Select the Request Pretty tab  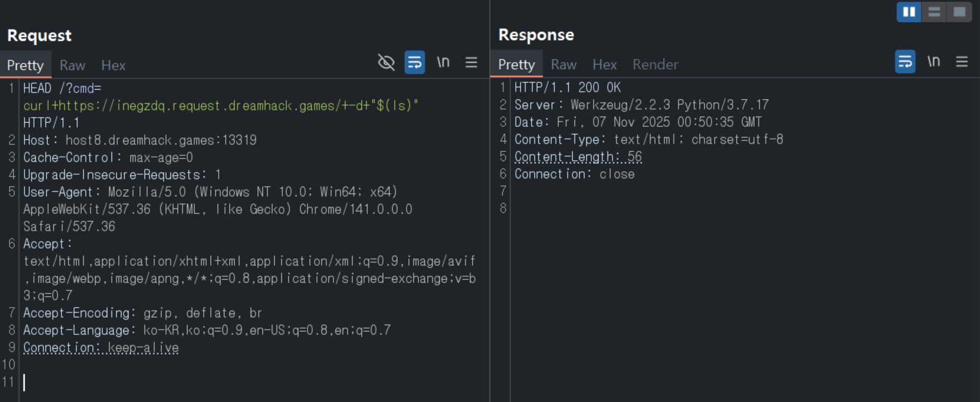pos(25,65)
